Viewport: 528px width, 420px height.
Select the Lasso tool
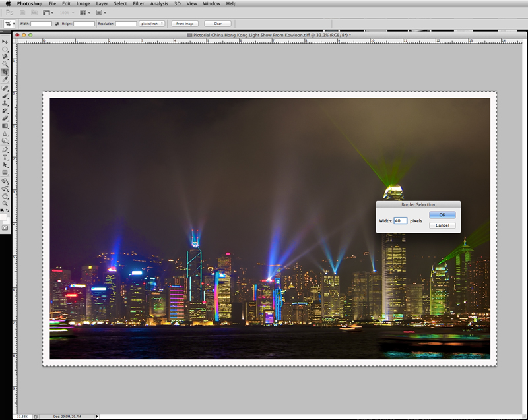coord(5,57)
